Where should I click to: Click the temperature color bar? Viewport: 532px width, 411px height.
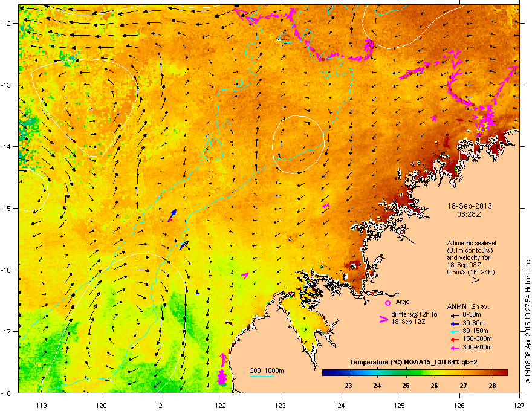point(415,373)
